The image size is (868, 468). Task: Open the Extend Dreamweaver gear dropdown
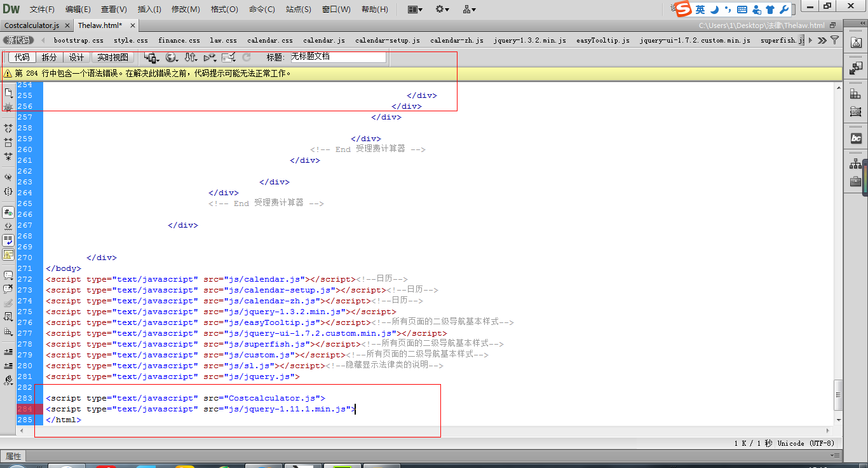pyautogui.click(x=442, y=10)
